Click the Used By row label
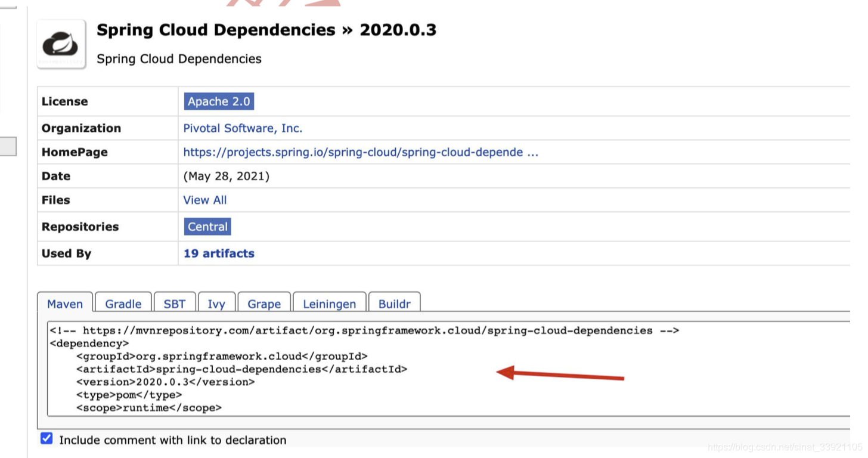 point(66,253)
